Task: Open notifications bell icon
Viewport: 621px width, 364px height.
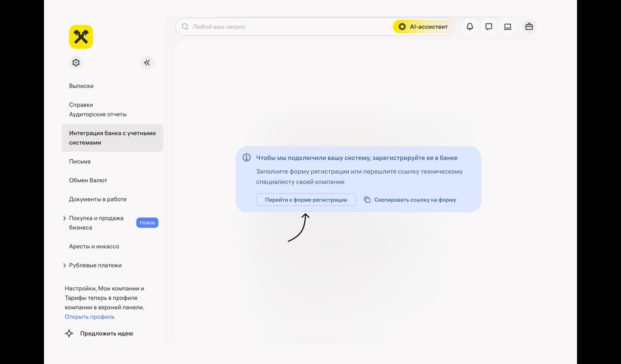Action: pos(470,27)
